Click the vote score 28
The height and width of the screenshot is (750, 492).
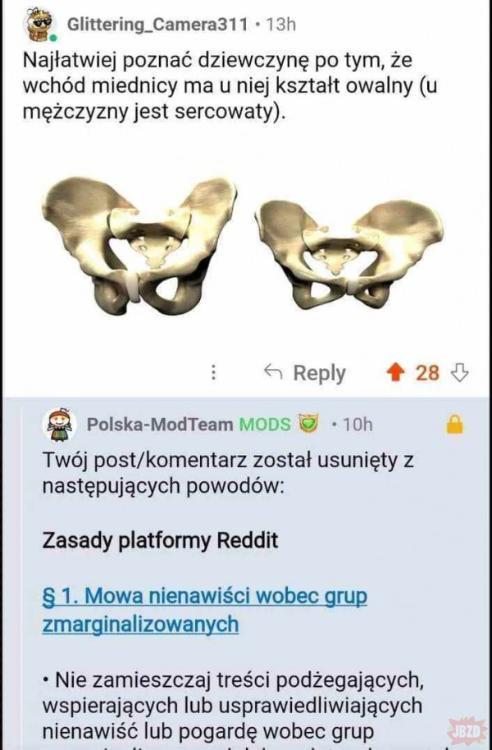[427, 373]
